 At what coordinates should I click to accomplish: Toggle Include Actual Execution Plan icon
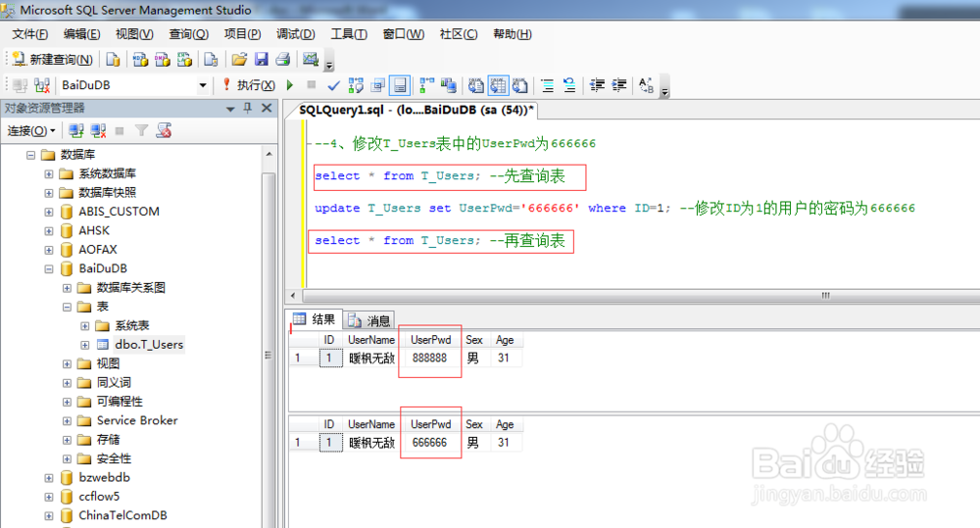[427, 85]
